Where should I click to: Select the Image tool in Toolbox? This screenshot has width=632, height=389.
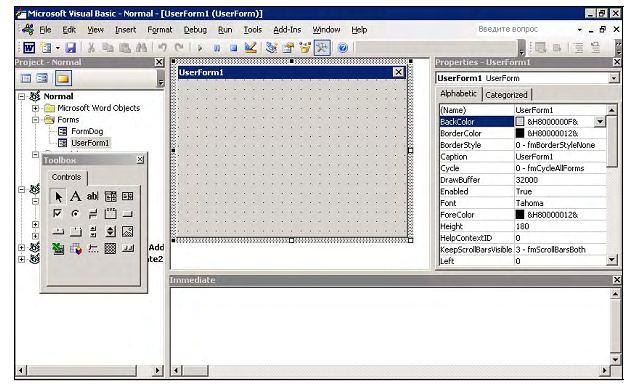click(x=128, y=231)
